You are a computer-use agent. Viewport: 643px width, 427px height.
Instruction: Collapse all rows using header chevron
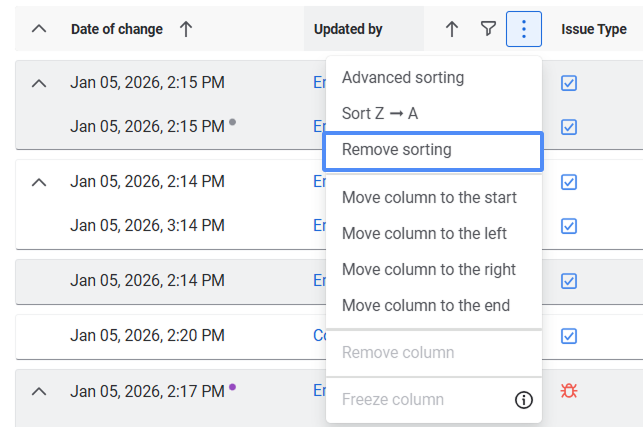tap(39, 30)
